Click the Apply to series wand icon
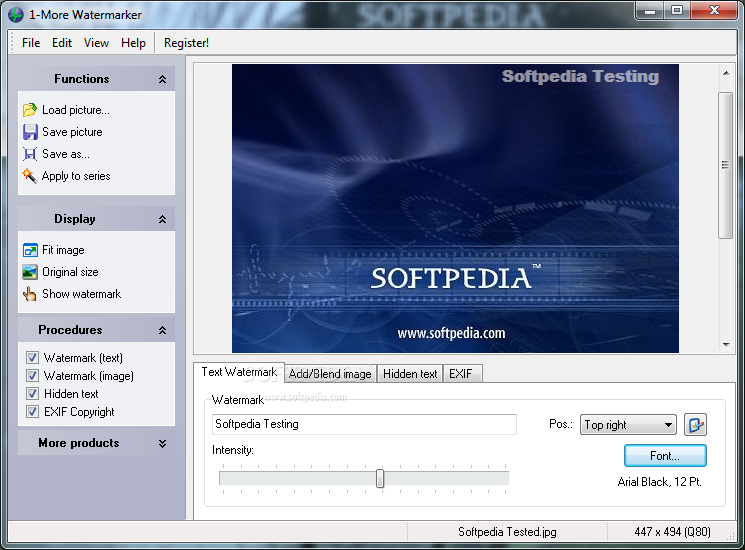This screenshot has width=745, height=550. click(29, 176)
